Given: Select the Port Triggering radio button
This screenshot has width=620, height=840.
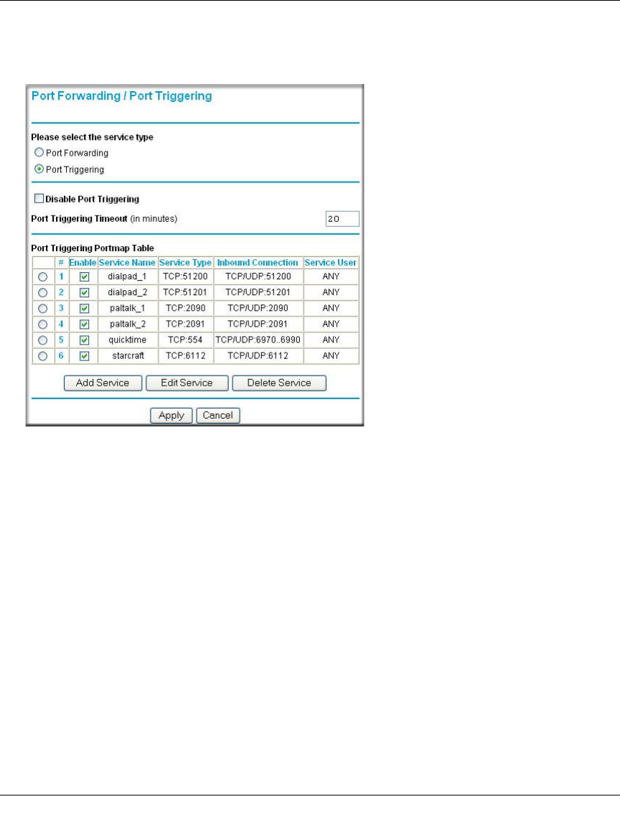Looking at the screenshot, I should (39, 169).
